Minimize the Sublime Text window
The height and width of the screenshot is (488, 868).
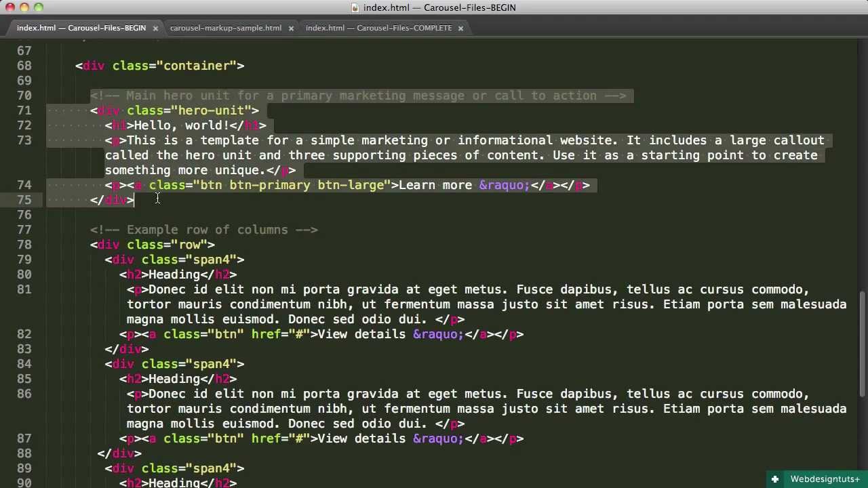pos(24,7)
